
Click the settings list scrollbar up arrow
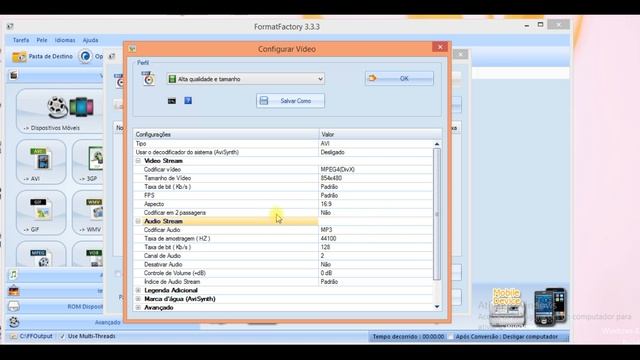[437, 144]
